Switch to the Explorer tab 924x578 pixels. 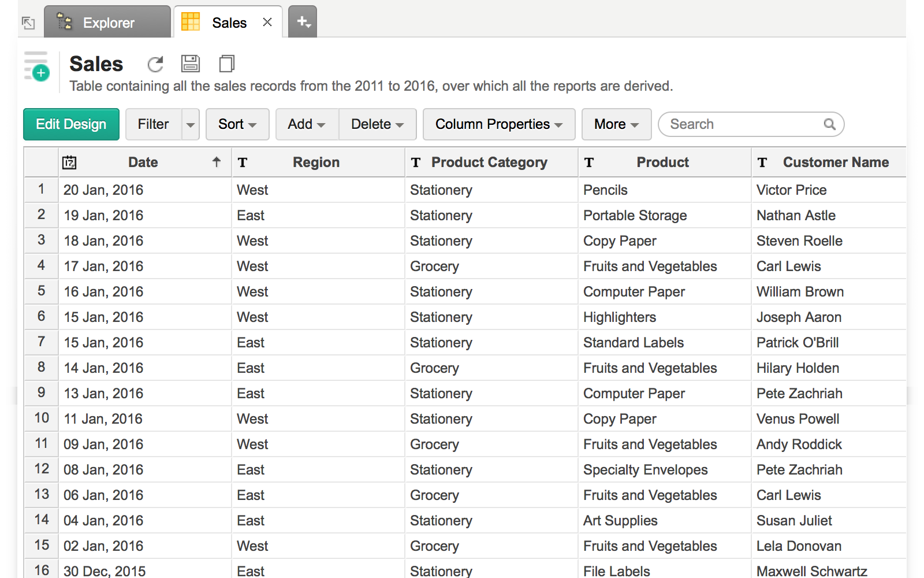tap(108, 23)
